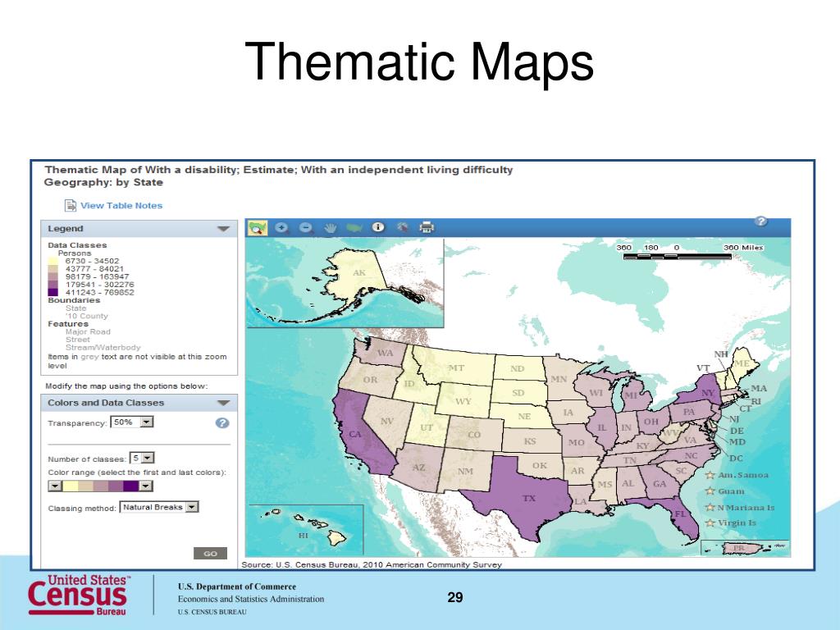Click the N Mariana Is star icon

(x=710, y=507)
